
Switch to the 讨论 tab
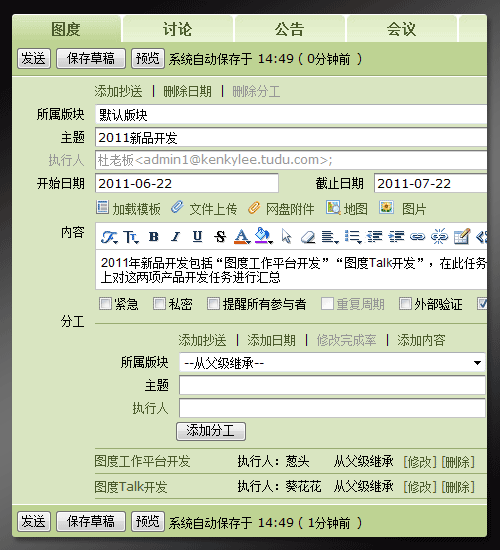[178, 29]
